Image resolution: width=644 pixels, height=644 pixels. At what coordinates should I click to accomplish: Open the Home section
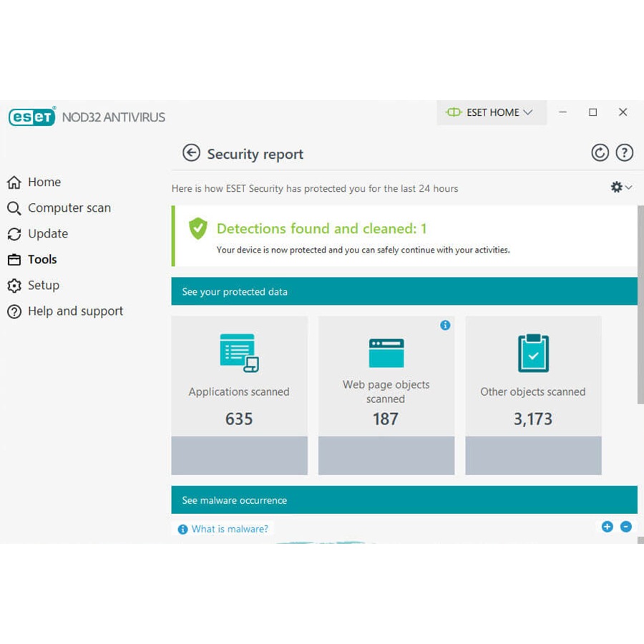click(44, 182)
